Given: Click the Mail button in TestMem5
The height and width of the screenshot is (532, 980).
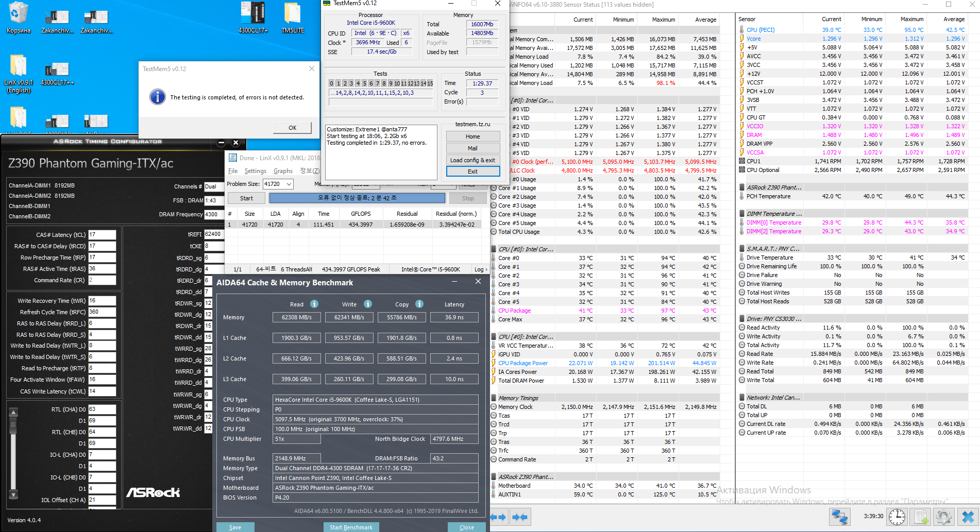Looking at the screenshot, I should click(x=472, y=148).
